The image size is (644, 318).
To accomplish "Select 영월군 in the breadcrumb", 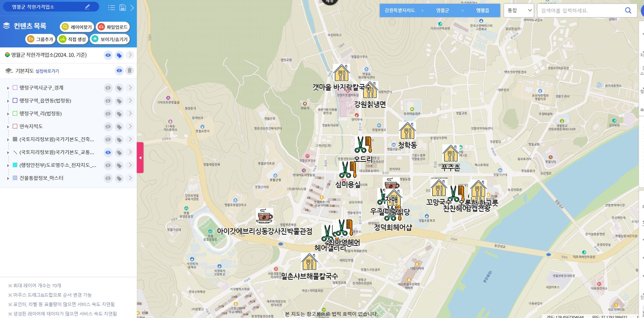I will point(442,10).
